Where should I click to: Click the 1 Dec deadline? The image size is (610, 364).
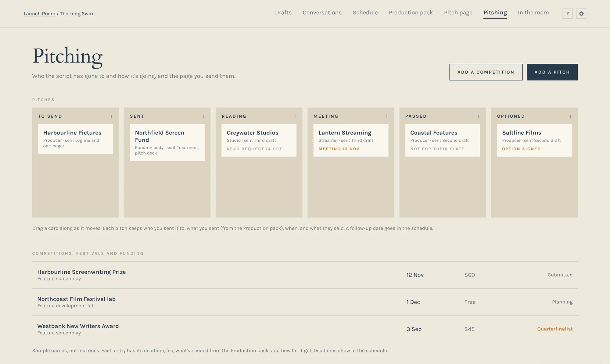413,302
